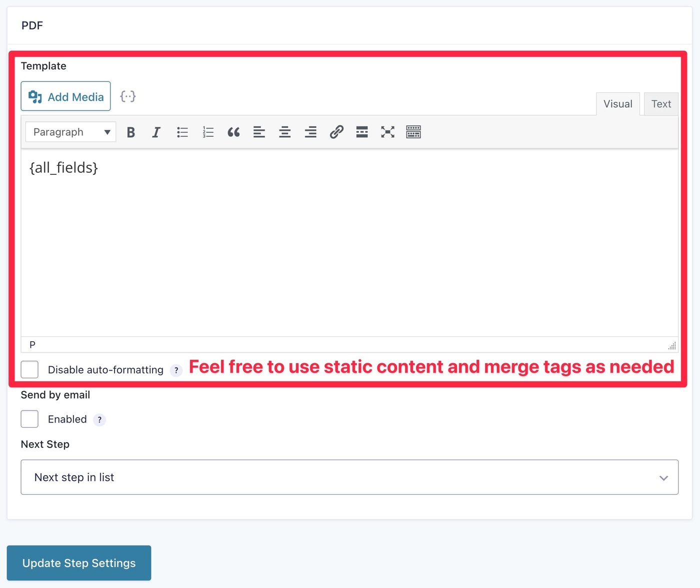Click the editor resize handle
The image size is (700, 588).
point(672,345)
